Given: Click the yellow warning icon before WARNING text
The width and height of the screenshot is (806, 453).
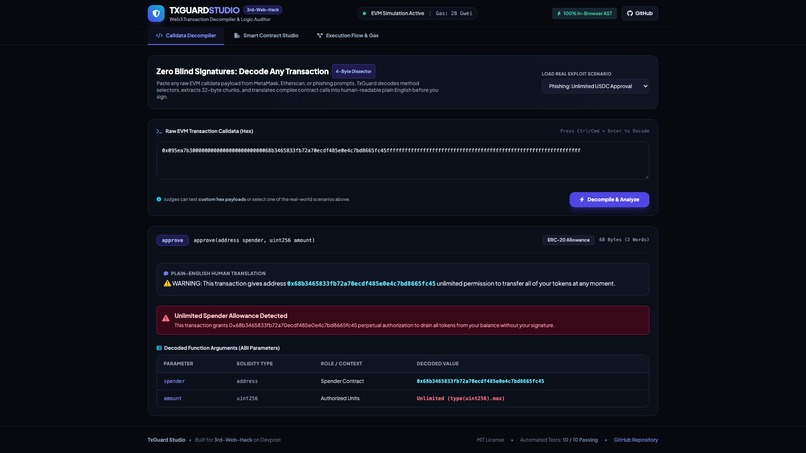Looking at the screenshot, I should click(167, 283).
